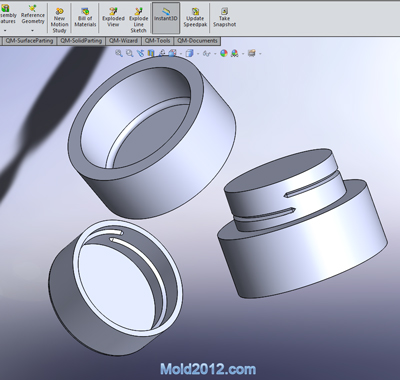Open Section View icon in view toolbar
400x380 pixels.
coord(151,53)
